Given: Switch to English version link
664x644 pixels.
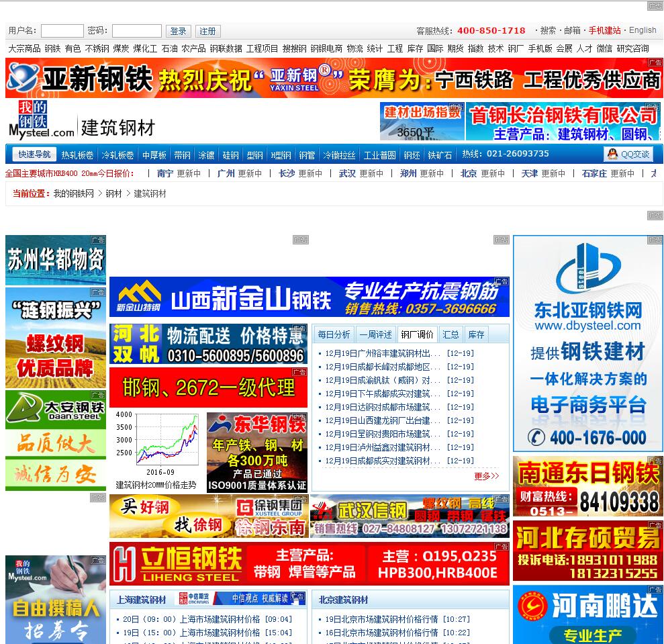Looking at the screenshot, I should click(x=643, y=30).
